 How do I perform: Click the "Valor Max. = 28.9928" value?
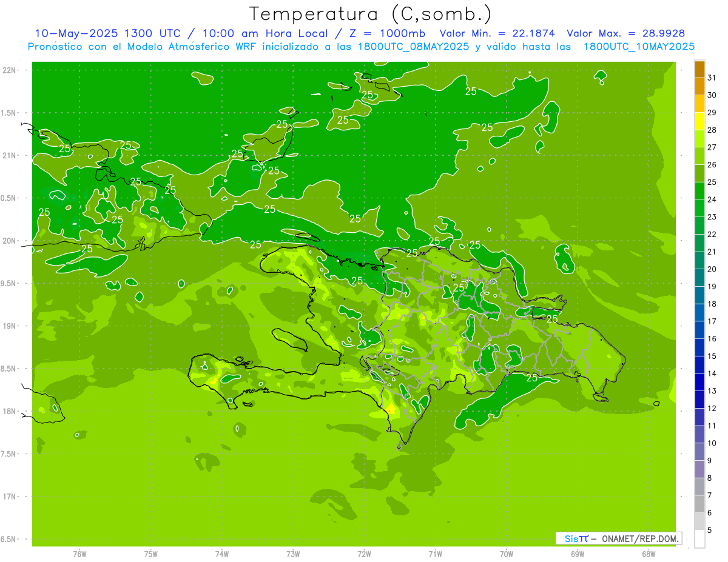pos(625,33)
